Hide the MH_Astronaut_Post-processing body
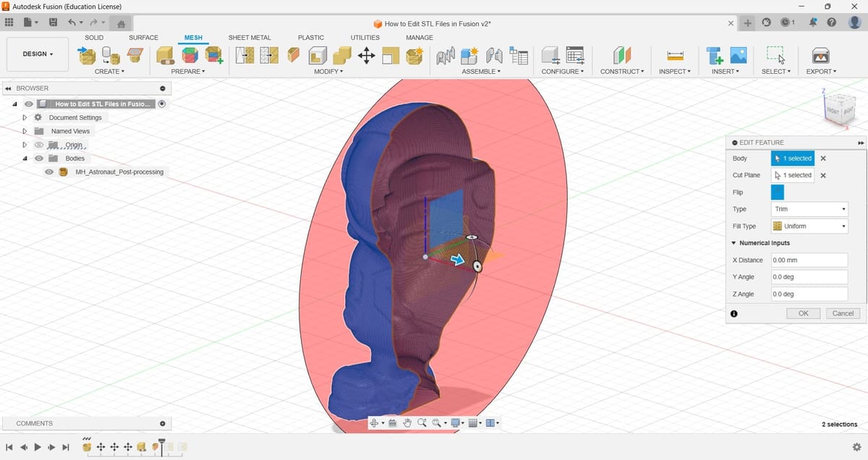The height and width of the screenshot is (460, 868). click(49, 172)
